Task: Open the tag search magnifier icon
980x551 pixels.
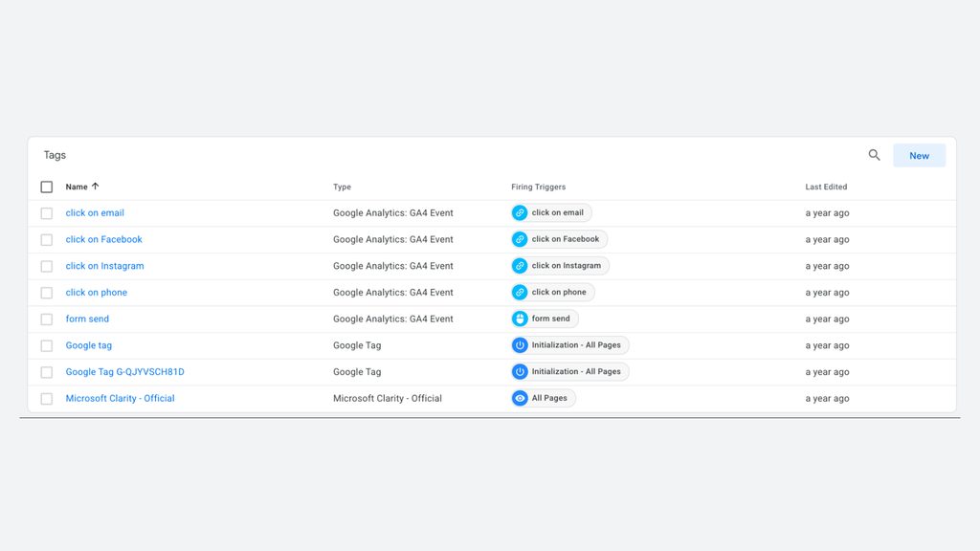Action: coord(874,155)
